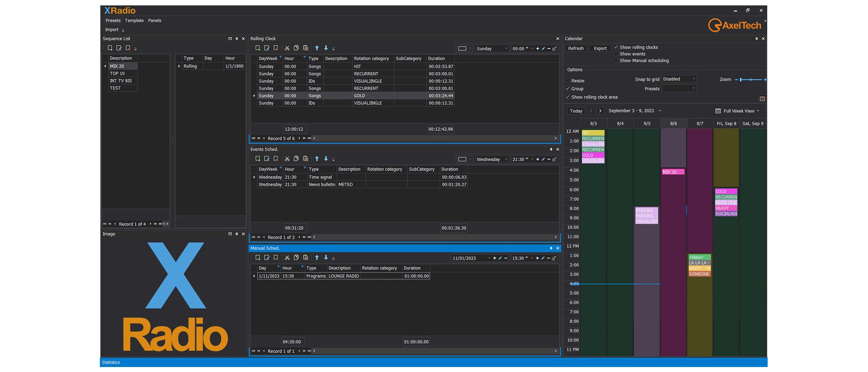
Task: Expand the Full Week View dropdown
Action: point(758,111)
